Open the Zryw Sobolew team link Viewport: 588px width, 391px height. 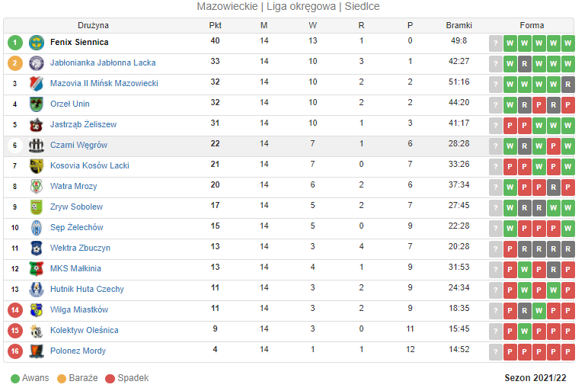[76, 207]
